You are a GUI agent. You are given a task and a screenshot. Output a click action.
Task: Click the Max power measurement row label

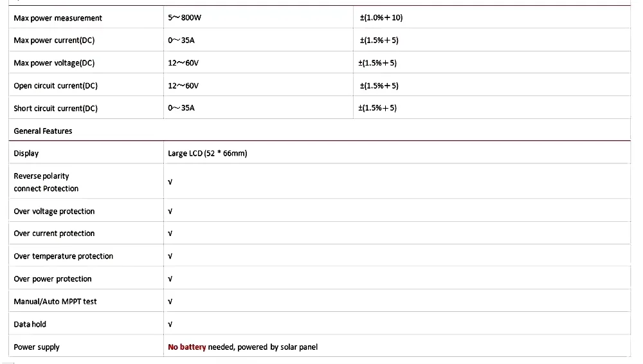pos(58,18)
